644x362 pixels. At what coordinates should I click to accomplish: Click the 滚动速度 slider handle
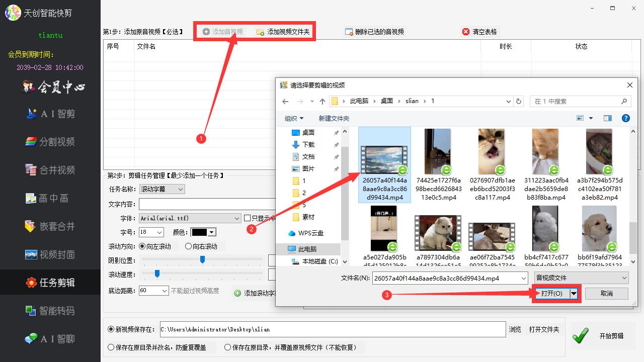(157, 274)
